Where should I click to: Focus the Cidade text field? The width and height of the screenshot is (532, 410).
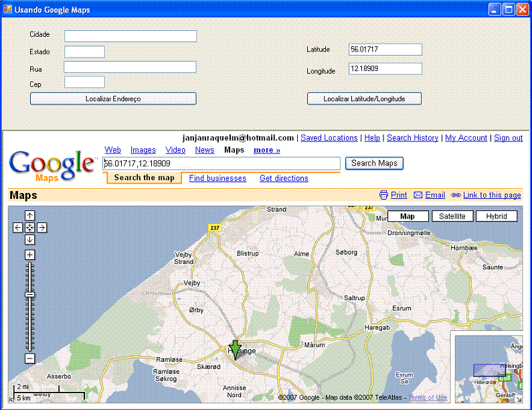coord(130,36)
